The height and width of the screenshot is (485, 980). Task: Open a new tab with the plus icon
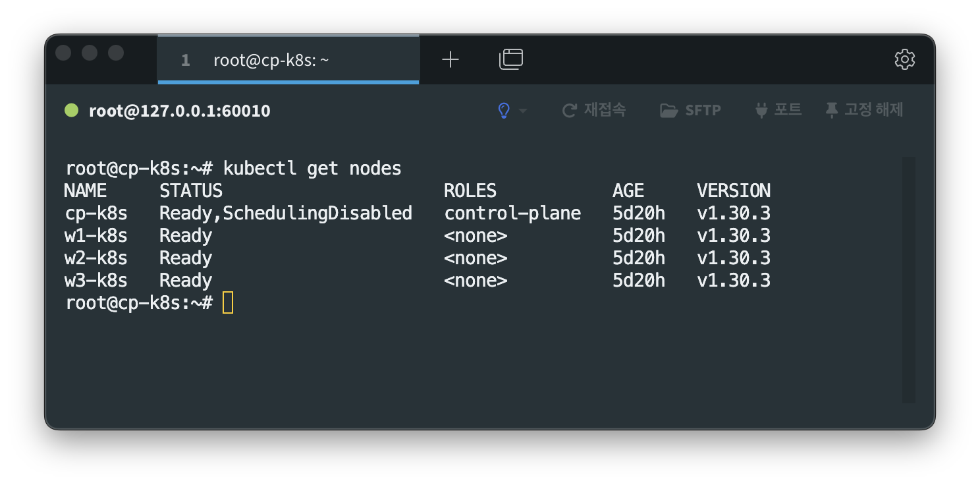pos(450,60)
